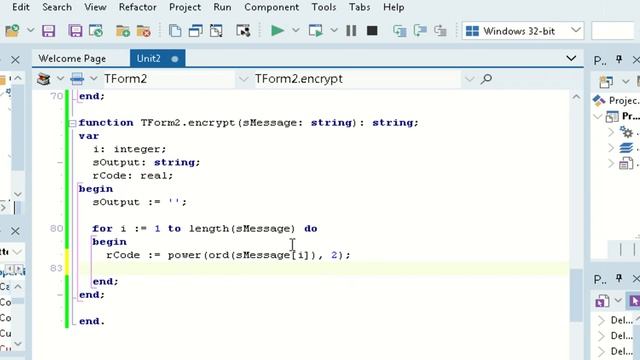Open the Component menu
The height and width of the screenshot is (360, 640).
coord(271,7)
